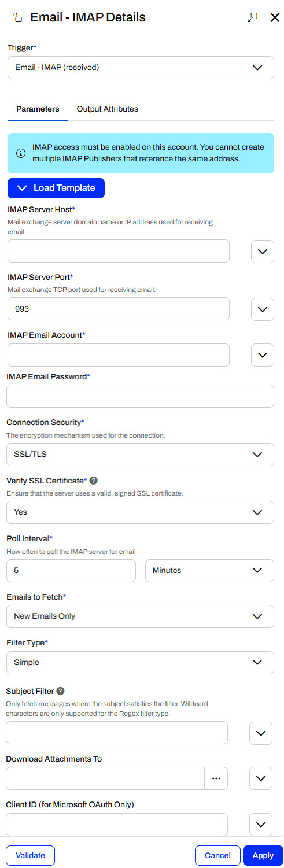Click the help icon next to Verify SSL Certificate
This screenshot has height=868, width=284.
point(94,481)
